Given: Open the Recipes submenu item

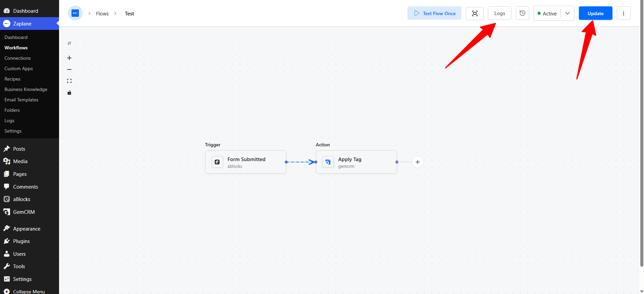Looking at the screenshot, I should click(12, 79).
